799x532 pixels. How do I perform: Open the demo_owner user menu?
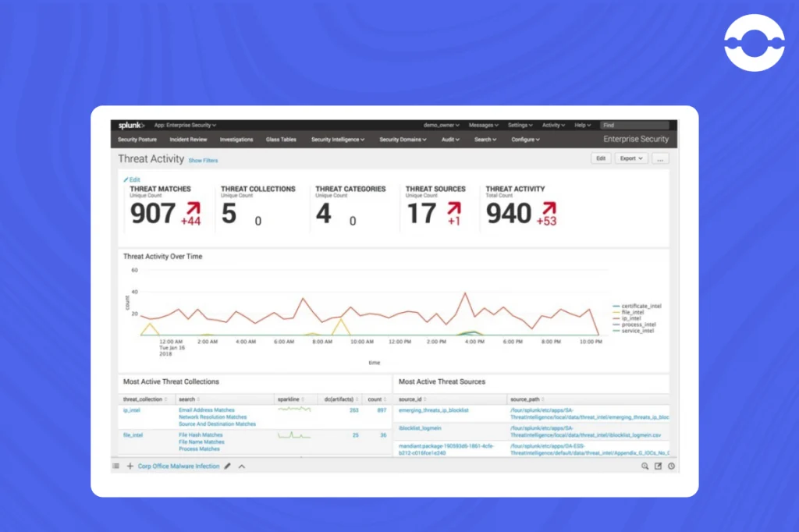[442, 126]
